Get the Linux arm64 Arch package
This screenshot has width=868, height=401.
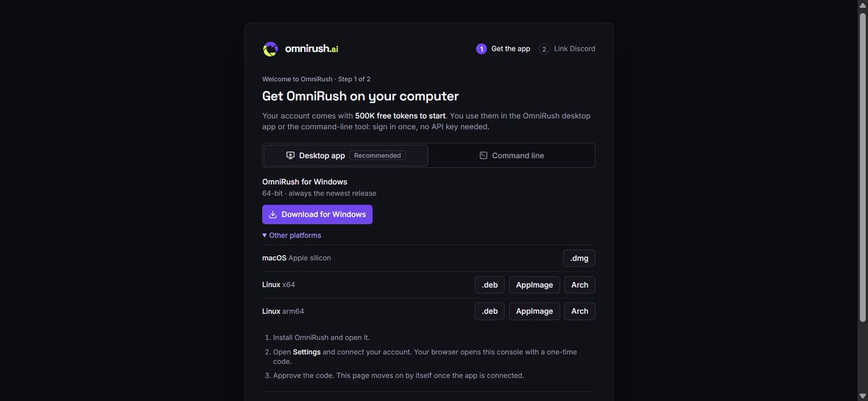click(x=580, y=311)
